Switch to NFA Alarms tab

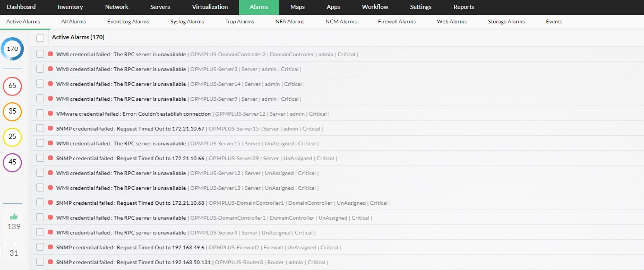[290, 22]
